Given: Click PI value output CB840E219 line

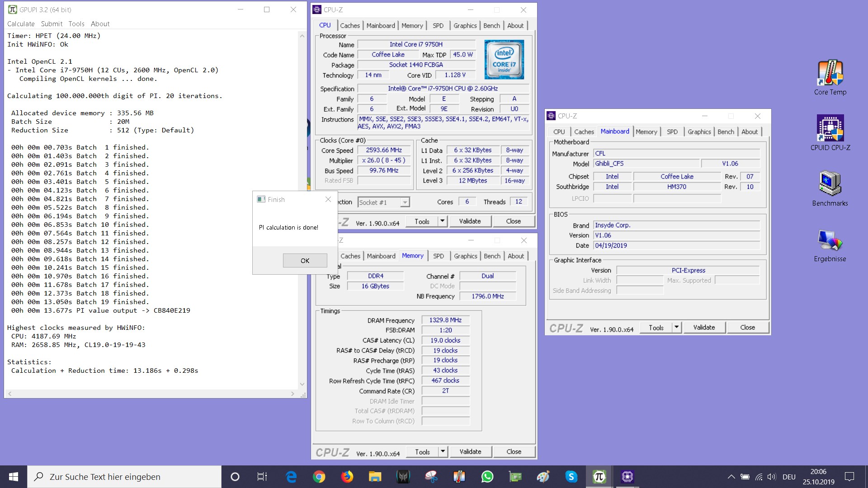Looking at the screenshot, I should click(100, 310).
